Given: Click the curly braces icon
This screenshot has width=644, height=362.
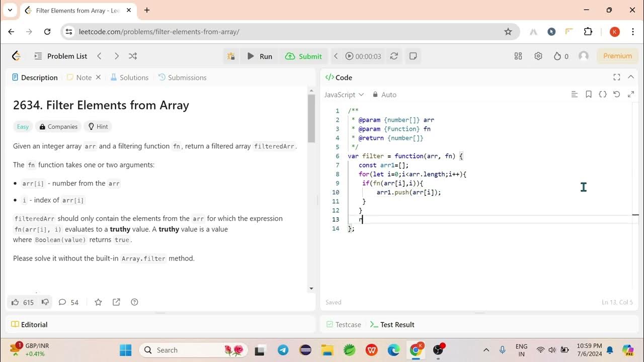Looking at the screenshot, I should (603, 94).
